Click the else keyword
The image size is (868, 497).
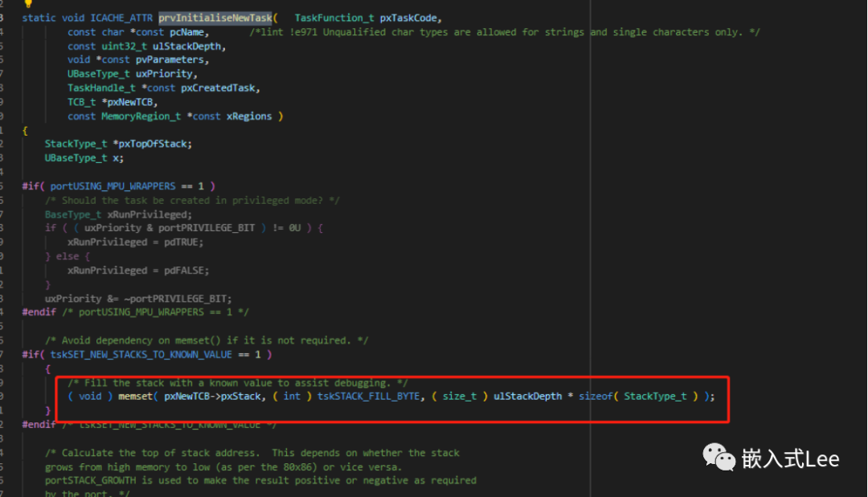point(67,256)
